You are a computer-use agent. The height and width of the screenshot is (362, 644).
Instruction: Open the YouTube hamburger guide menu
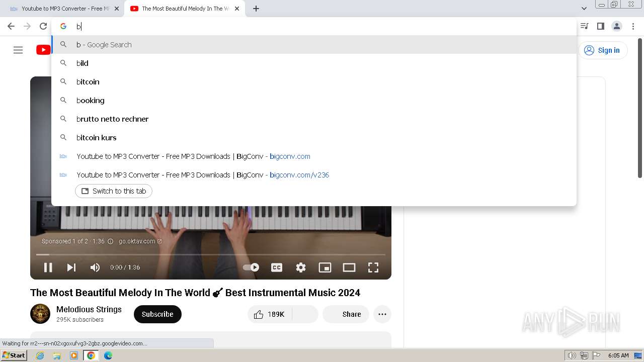click(x=18, y=50)
